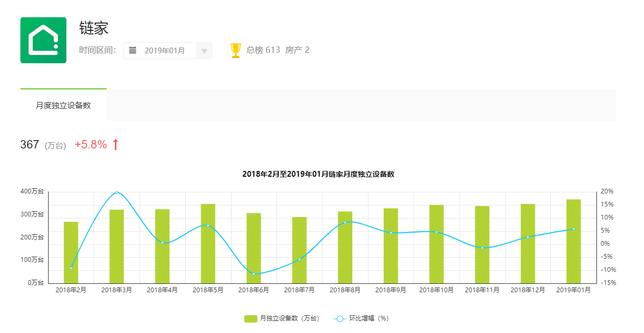Toggle 环比增幅（%） legend item

tap(361, 318)
